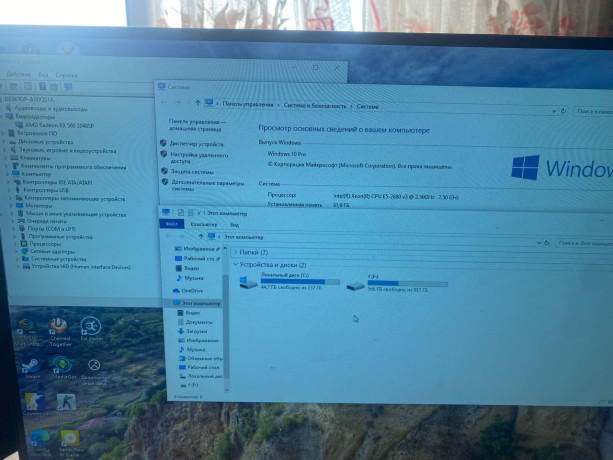
Task: Open the BlueStacks desktop shortcut
Action: click(26, 331)
